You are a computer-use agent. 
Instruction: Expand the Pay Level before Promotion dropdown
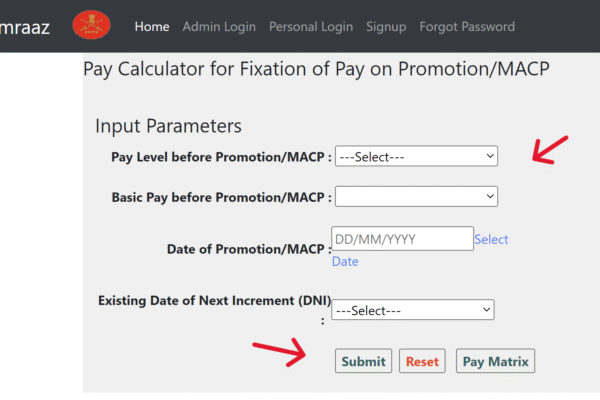tap(417, 157)
